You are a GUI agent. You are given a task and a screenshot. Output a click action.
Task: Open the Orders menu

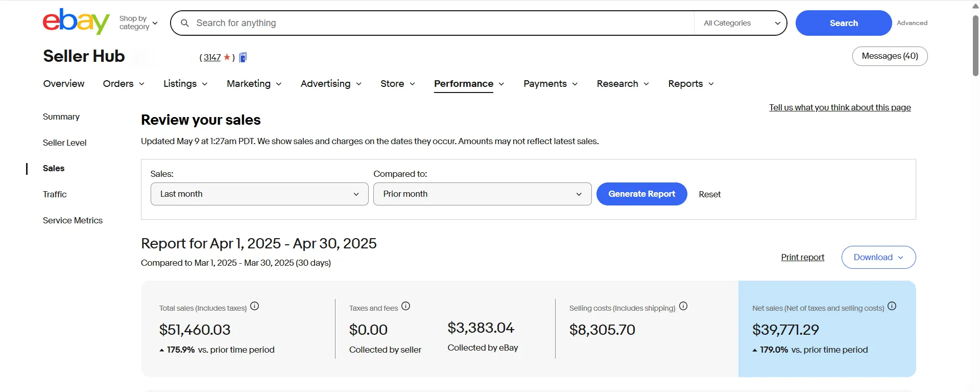118,84
